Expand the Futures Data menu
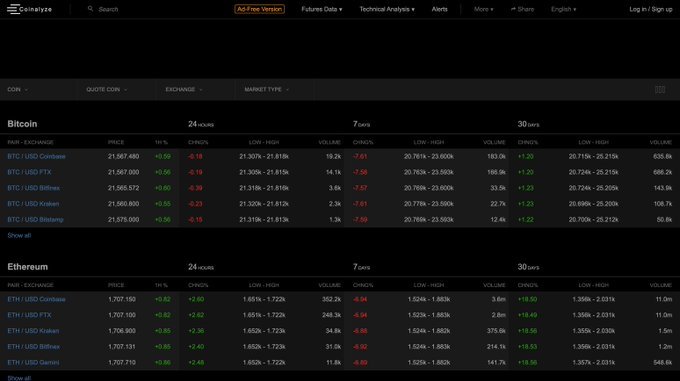The height and width of the screenshot is (381, 680). pyautogui.click(x=322, y=9)
